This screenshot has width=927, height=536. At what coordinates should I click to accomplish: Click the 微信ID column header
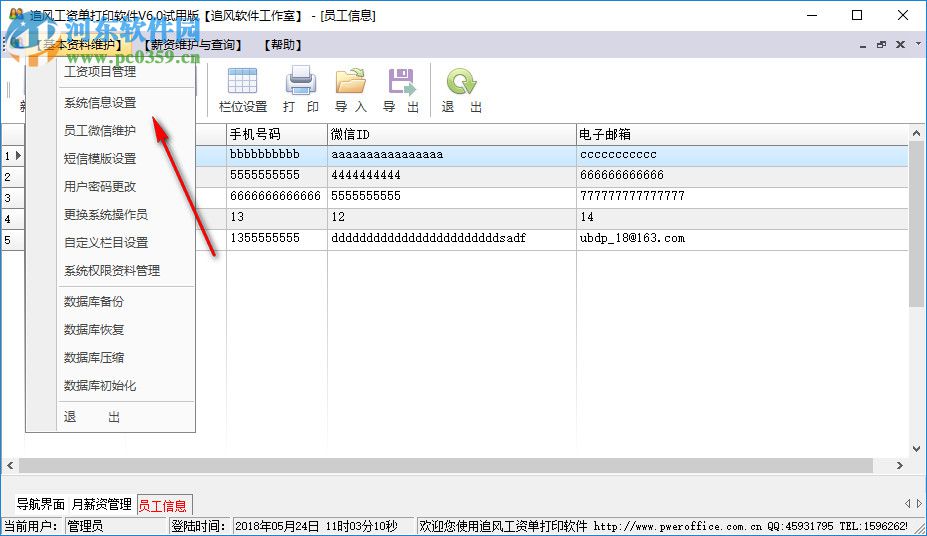(452, 135)
